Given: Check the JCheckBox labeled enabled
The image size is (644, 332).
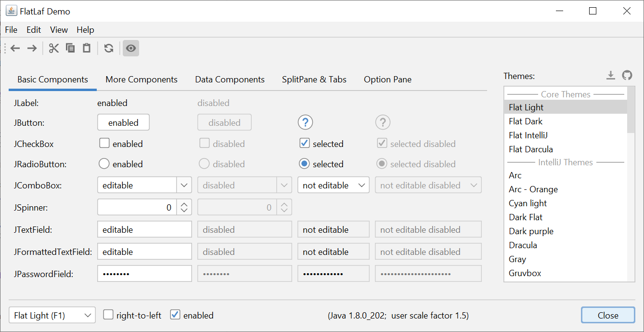Looking at the screenshot, I should [x=104, y=143].
